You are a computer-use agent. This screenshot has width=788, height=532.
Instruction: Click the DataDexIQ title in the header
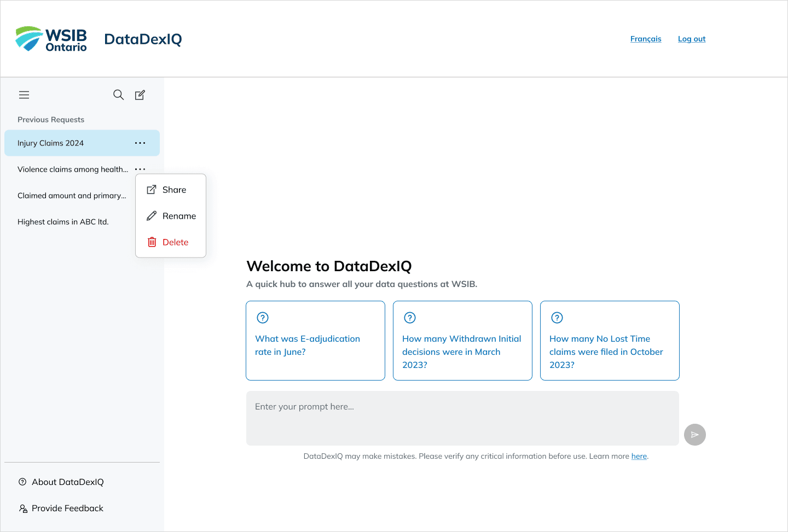pyautogui.click(x=143, y=39)
